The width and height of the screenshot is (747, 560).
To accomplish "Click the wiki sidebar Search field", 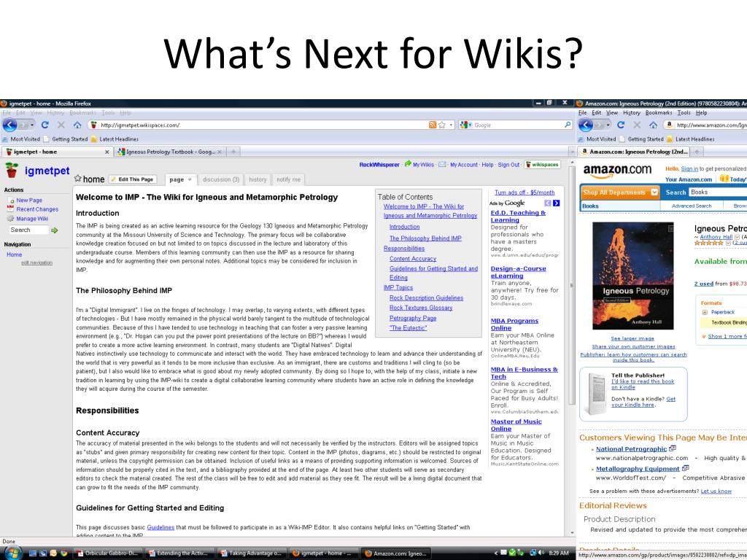I will click(x=28, y=230).
